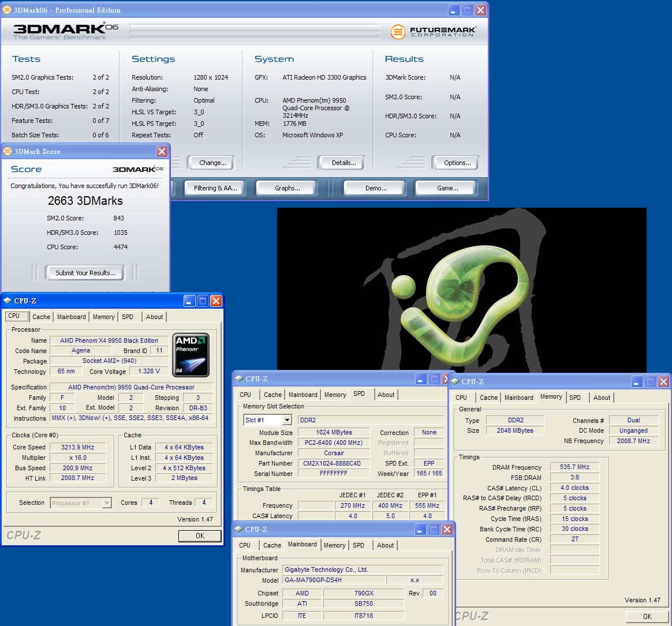This screenshot has height=626, width=672.
Task: Select SPD tab in the Gigabyte motherboard CPU-Z window
Action: pos(359,545)
